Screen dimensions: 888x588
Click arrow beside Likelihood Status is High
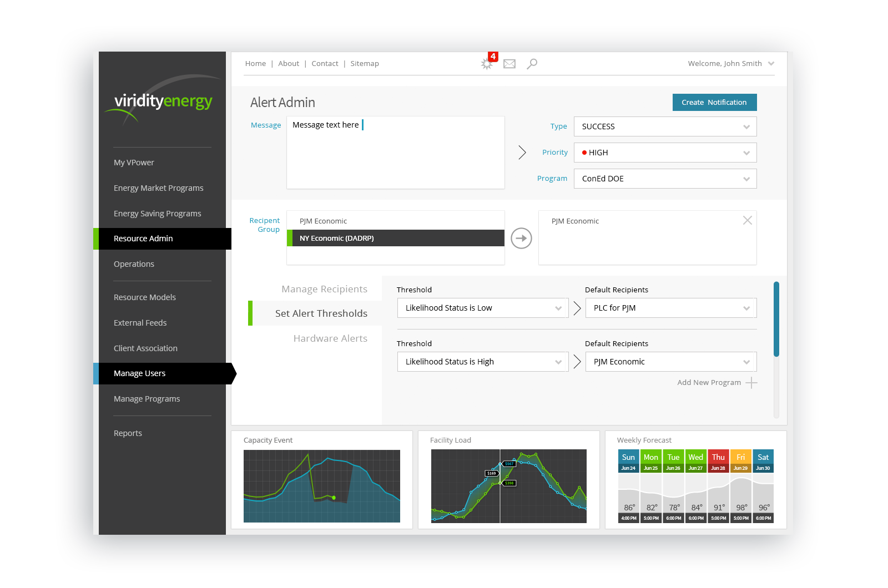pyautogui.click(x=577, y=362)
